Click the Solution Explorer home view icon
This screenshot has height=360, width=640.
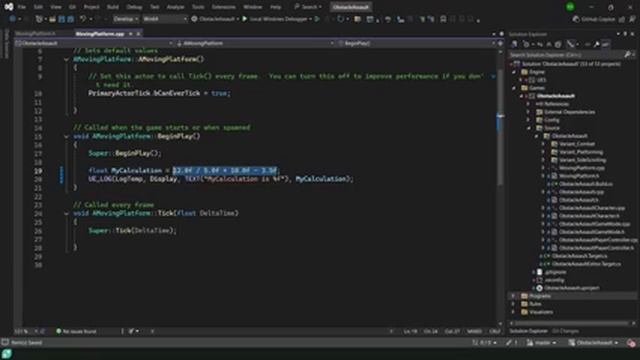(x=514, y=44)
